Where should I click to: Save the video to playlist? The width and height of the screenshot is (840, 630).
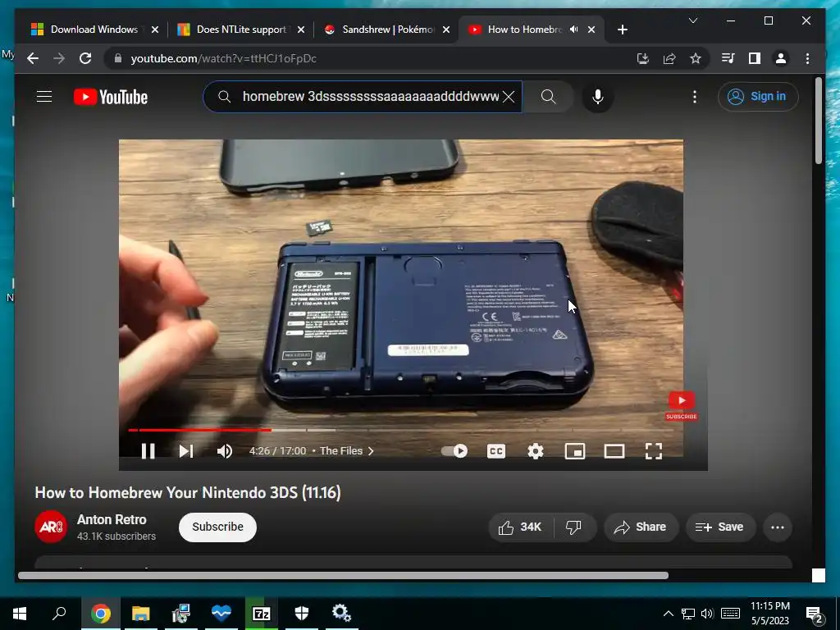[x=720, y=527]
